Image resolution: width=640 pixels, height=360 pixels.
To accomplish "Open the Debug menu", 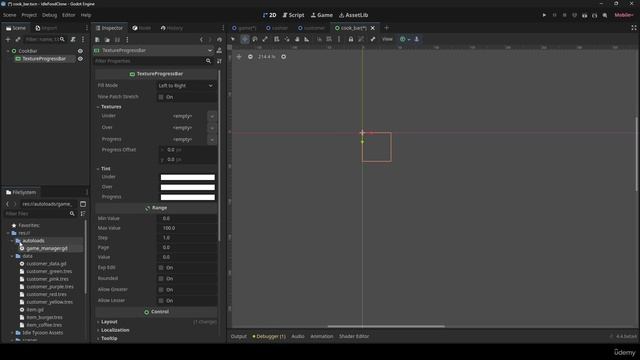I will pyautogui.click(x=49, y=15).
